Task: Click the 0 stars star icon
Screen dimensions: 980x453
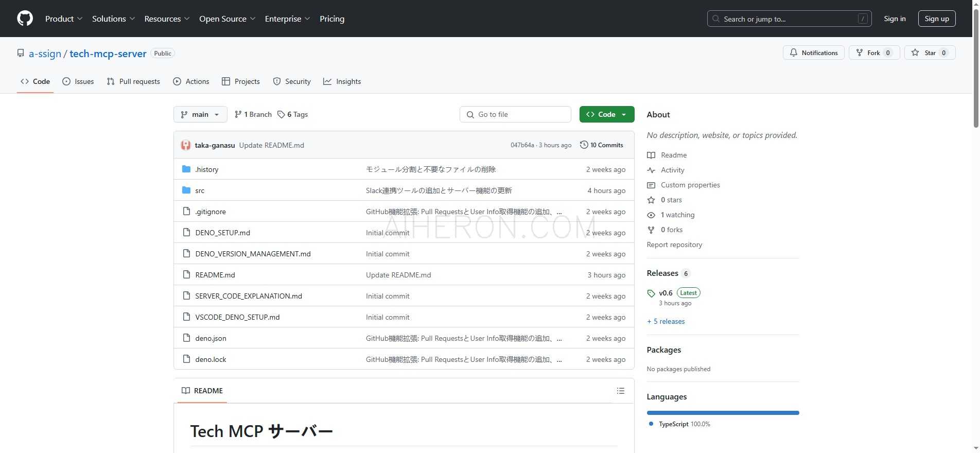Action: tap(651, 200)
